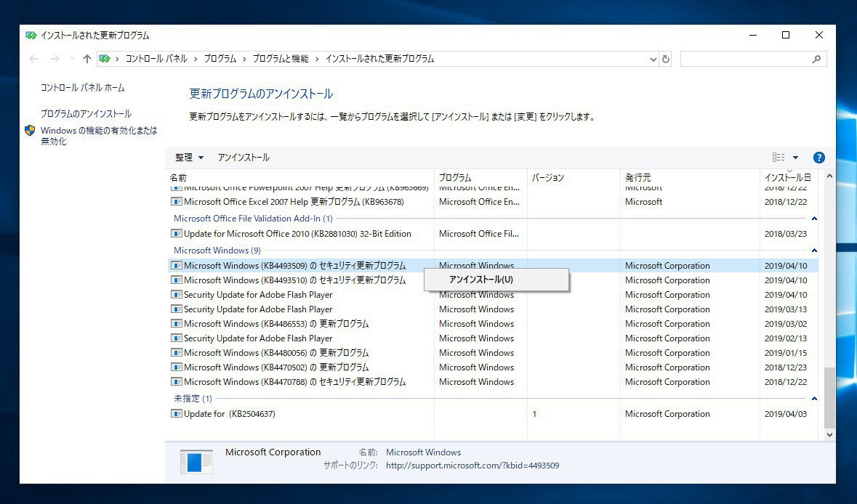Click the scrollbar down arrow

coord(829,435)
